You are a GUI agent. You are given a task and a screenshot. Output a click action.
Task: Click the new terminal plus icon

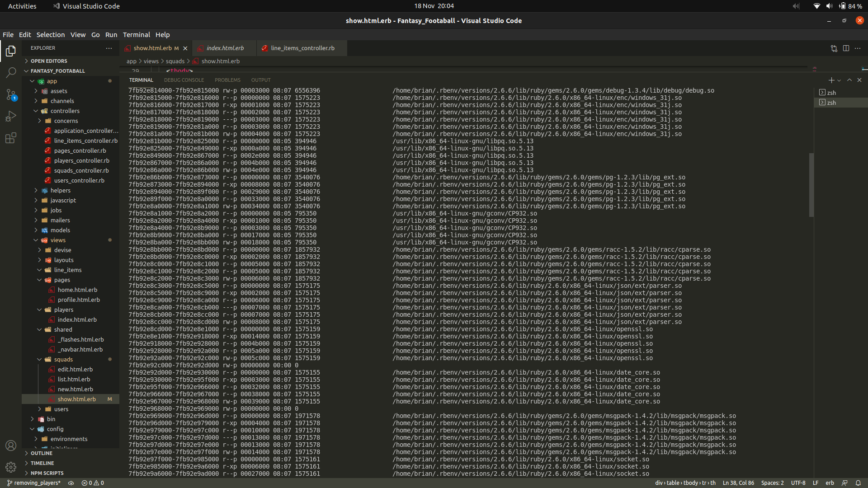pyautogui.click(x=831, y=80)
